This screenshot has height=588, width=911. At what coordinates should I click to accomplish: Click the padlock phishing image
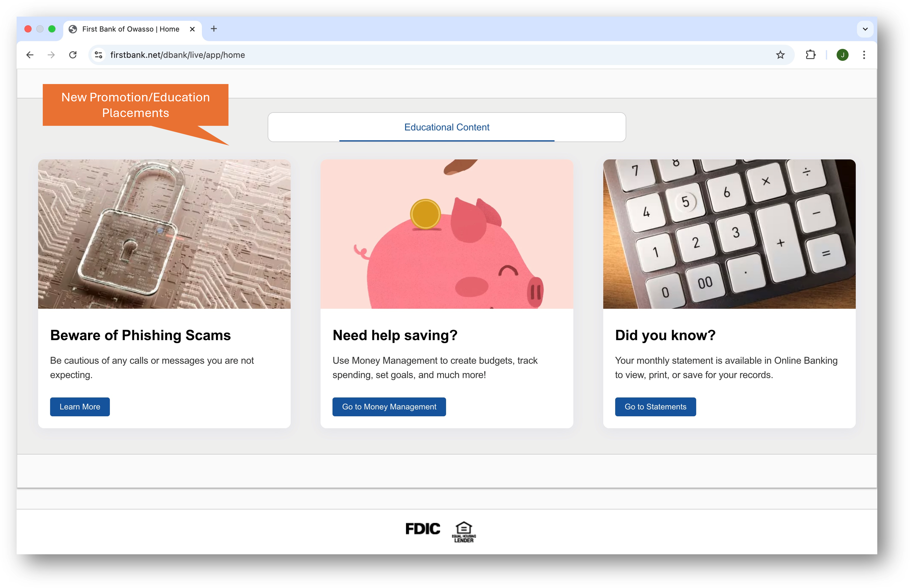164,234
